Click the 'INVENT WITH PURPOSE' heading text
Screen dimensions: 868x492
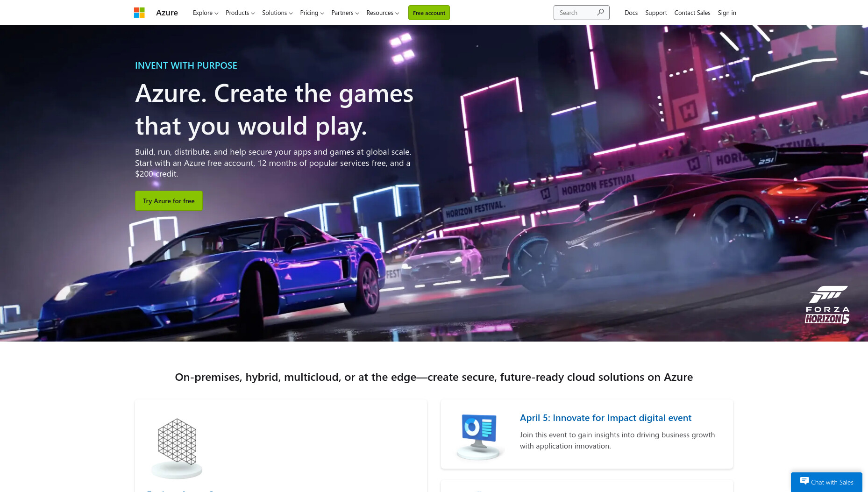pos(186,65)
